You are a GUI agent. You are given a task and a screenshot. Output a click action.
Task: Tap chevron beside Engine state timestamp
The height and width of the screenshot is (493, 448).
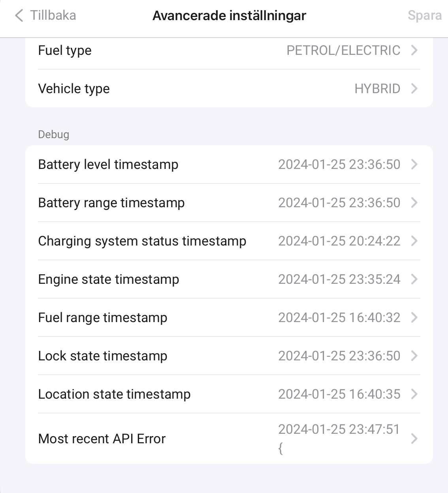coord(414,279)
